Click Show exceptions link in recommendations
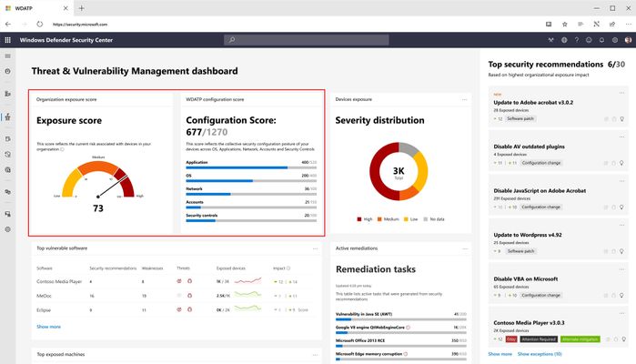 point(540,354)
